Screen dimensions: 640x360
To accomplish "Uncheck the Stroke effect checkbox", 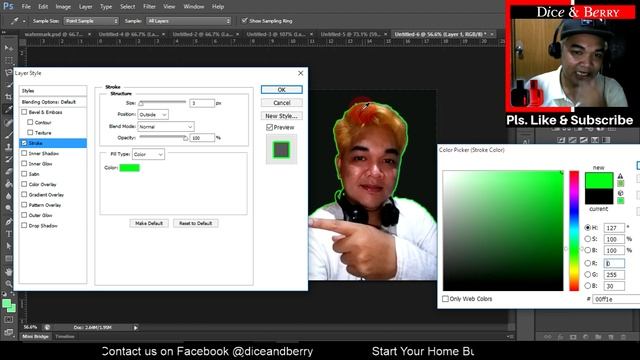I will 24,143.
